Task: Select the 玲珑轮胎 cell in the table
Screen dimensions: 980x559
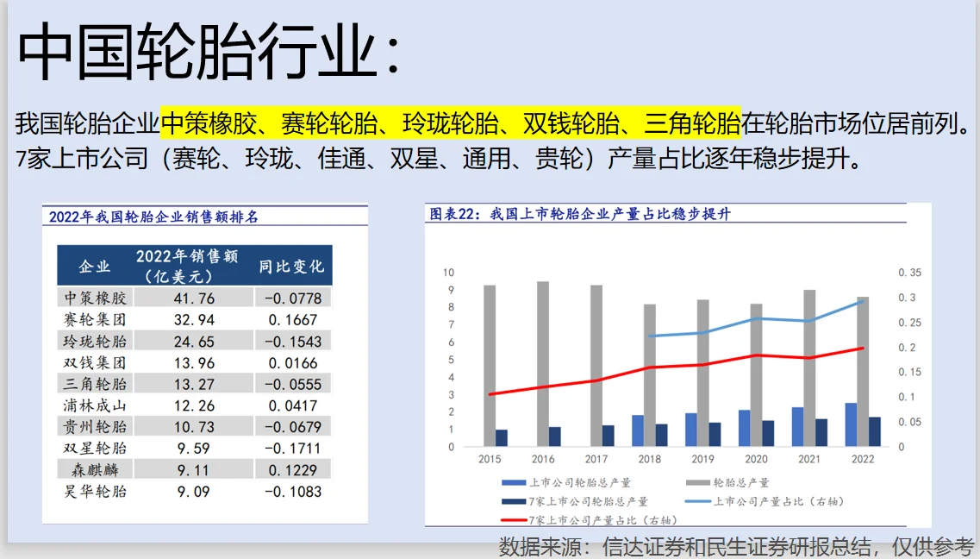Action: pos(95,342)
